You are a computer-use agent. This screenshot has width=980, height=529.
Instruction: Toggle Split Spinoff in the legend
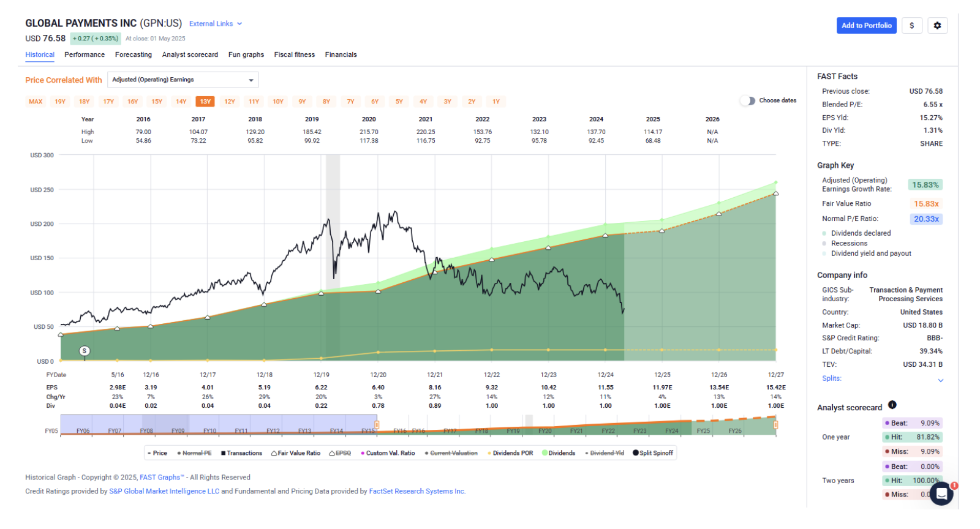pos(653,453)
